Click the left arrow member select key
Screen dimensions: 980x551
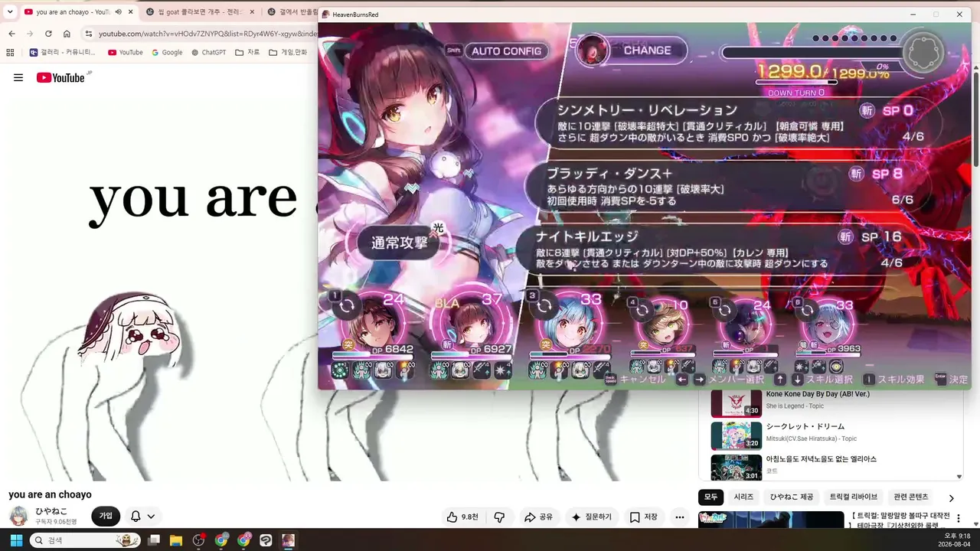[x=682, y=379]
